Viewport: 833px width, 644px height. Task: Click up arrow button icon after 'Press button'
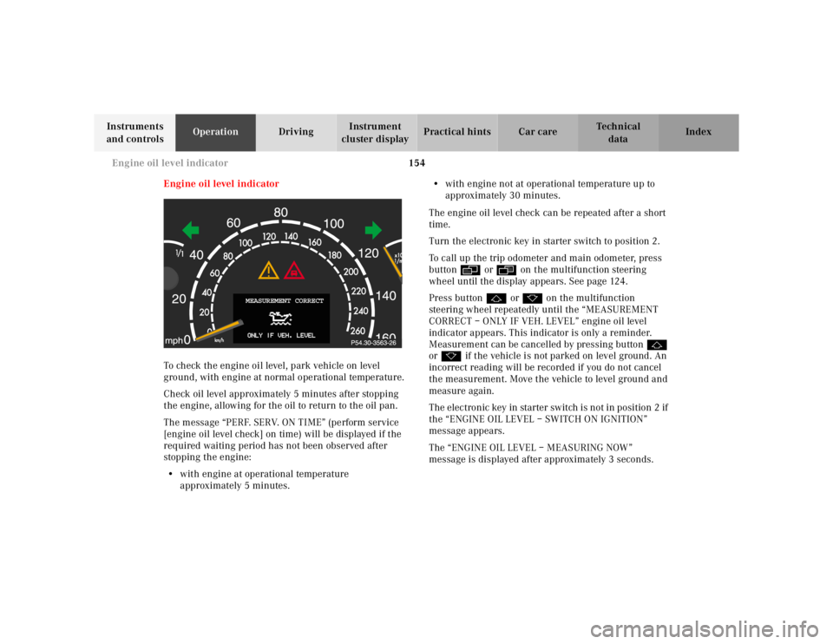[495, 299]
